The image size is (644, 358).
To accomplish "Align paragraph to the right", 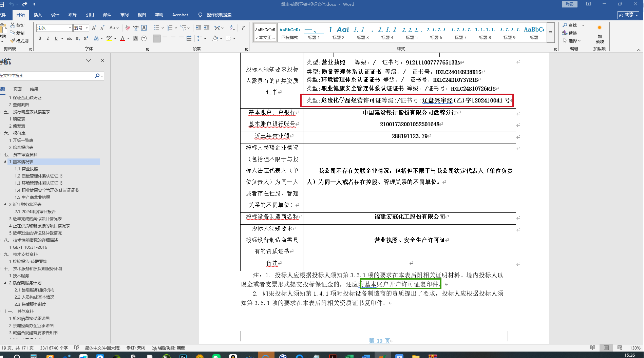I will click(173, 38).
